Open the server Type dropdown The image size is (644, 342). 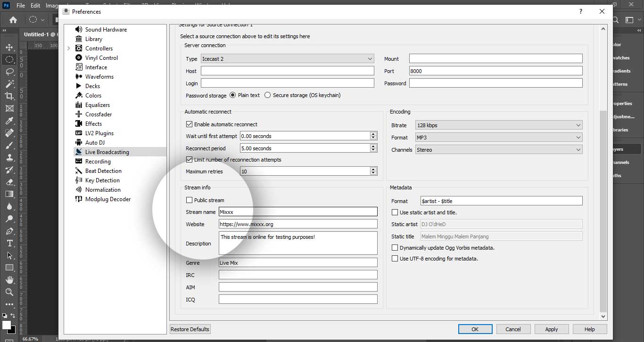click(287, 59)
